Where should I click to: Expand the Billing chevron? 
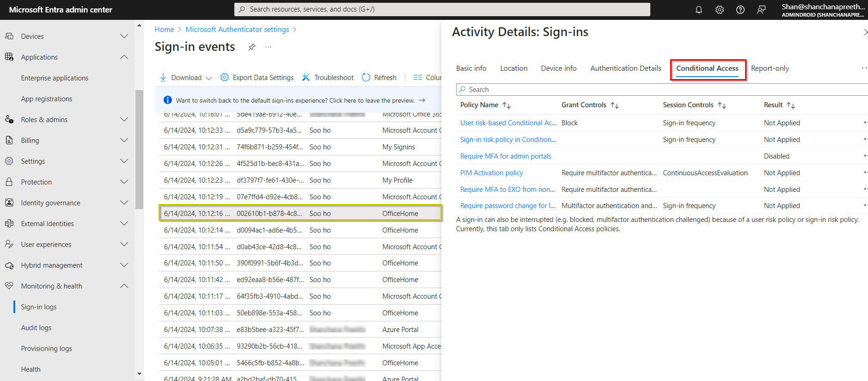click(x=124, y=140)
